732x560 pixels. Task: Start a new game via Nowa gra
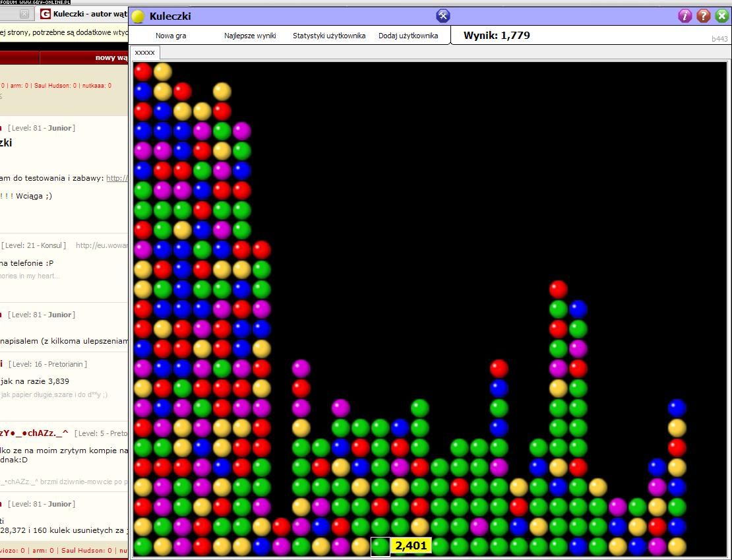[x=171, y=36]
